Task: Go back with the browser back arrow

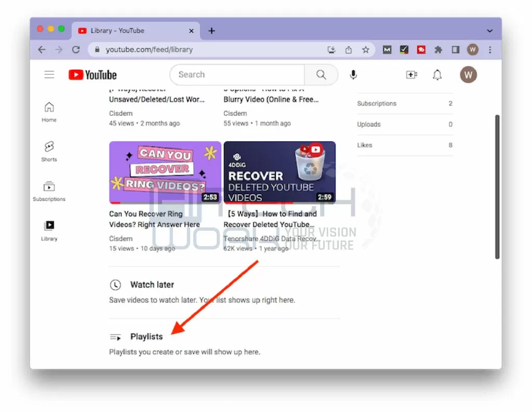Action: tap(42, 49)
